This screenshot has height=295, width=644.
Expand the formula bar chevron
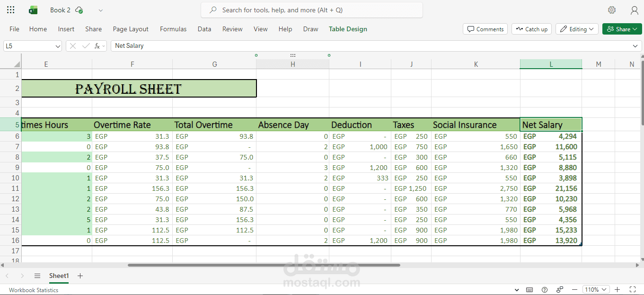tap(635, 46)
